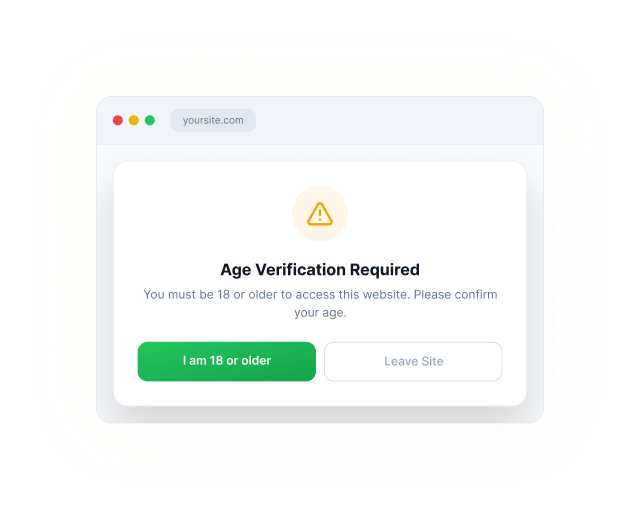Image resolution: width=640 pixels, height=520 pixels.
Task: Click the orange warning triangle icon
Action: [320, 214]
